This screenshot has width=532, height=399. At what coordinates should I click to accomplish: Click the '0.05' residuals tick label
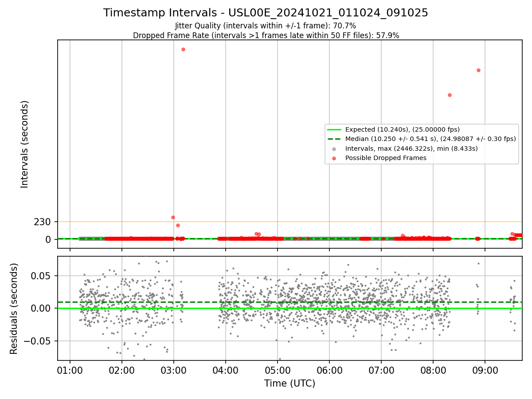point(41,276)
